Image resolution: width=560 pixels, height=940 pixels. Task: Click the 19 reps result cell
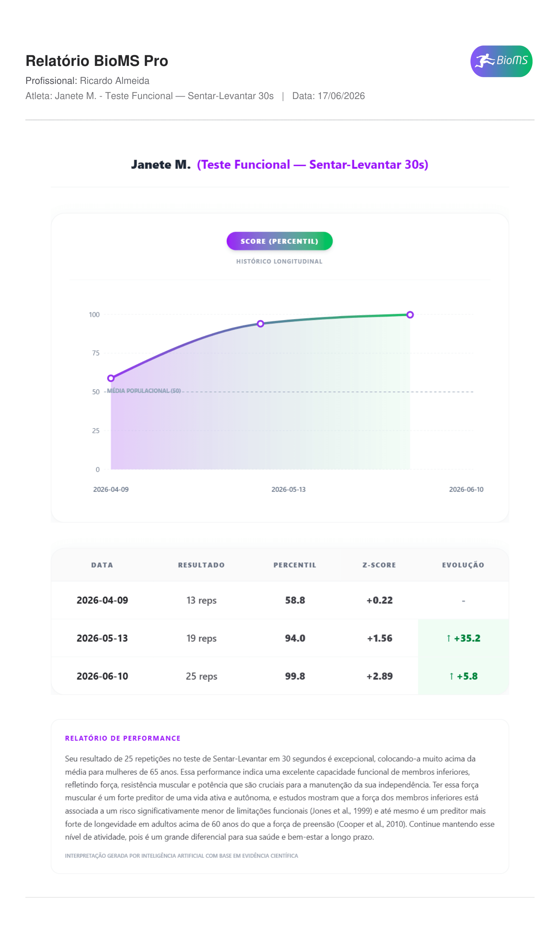(201, 638)
